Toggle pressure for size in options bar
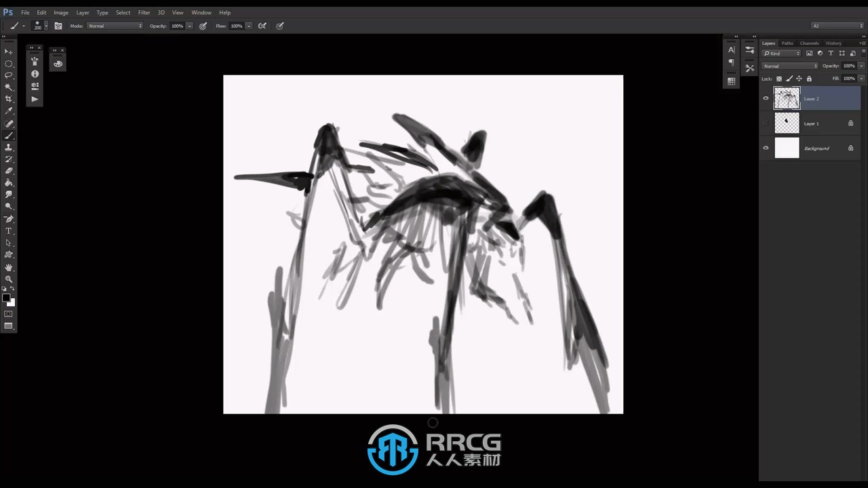 [279, 26]
